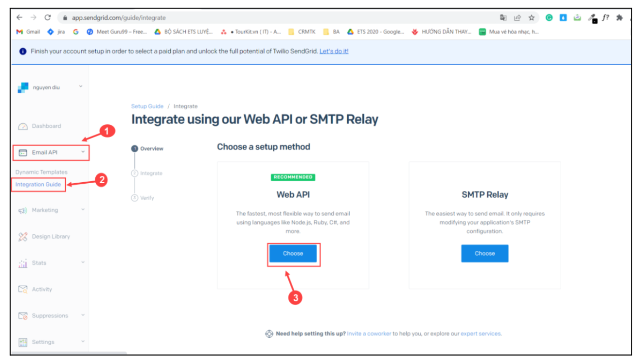Expand the Suppressions section chevron

coord(83,315)
